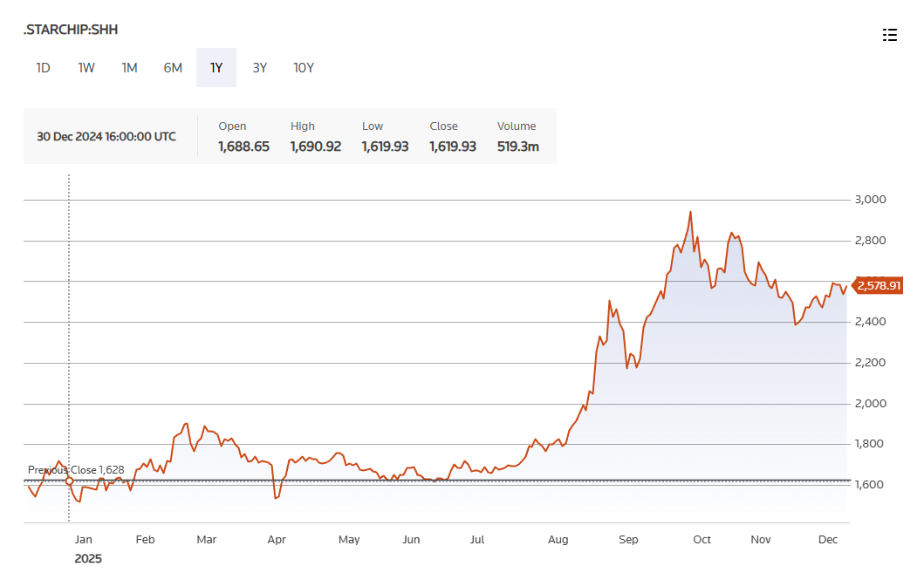The height and width of the screenshot is (573, 924).
Task: Click the Apr label on the x-axis
Action: (277, 540)
